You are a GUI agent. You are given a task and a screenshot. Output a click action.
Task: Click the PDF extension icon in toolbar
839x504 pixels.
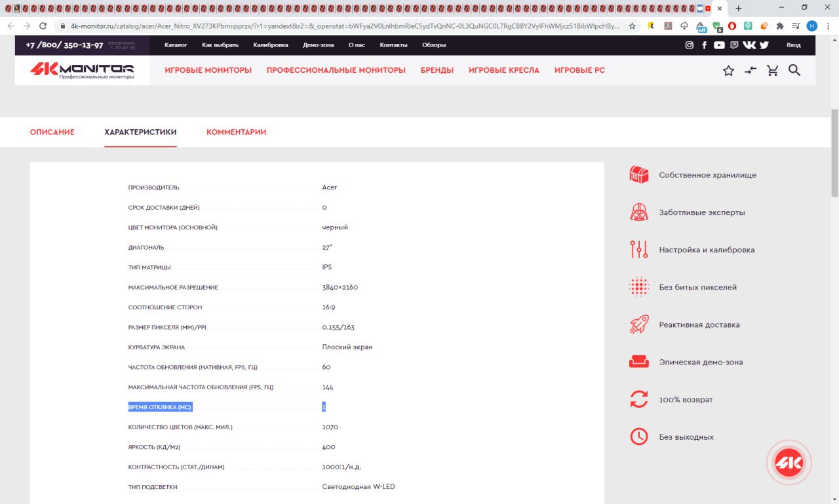pos(668,26)
